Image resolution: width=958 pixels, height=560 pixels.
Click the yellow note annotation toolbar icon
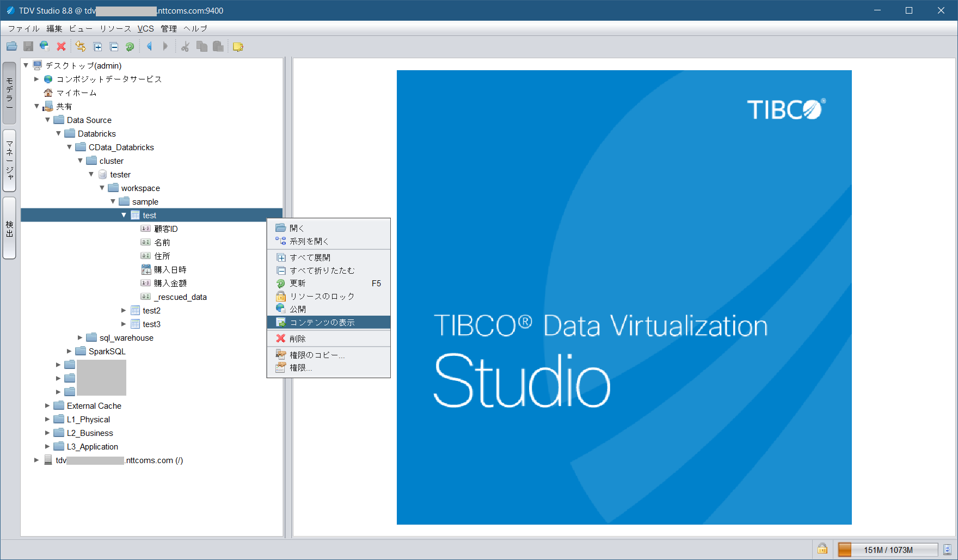238,47
